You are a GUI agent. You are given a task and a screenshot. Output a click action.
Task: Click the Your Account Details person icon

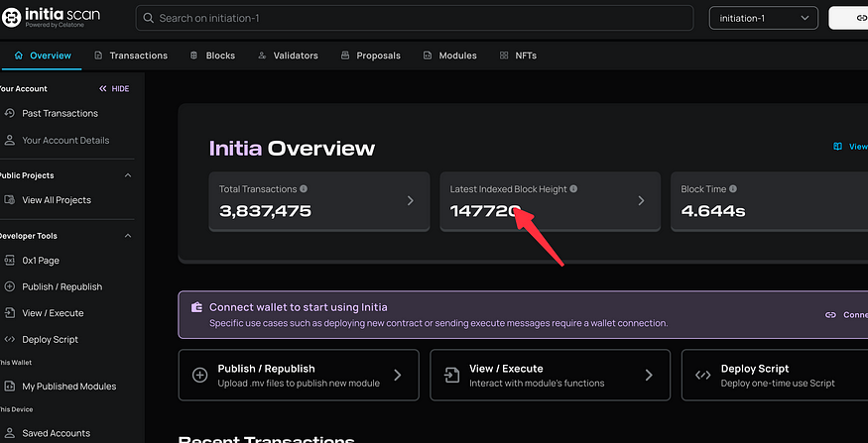[9, 140]
